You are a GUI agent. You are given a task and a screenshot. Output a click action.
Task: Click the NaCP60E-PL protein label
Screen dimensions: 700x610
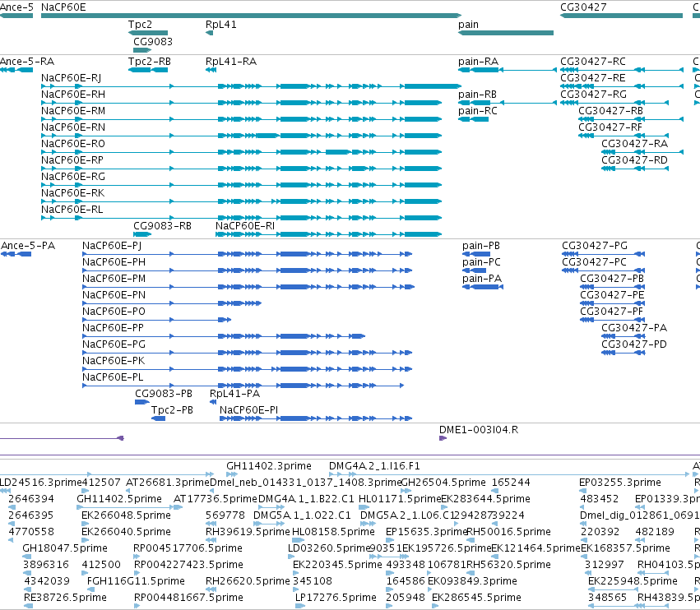113,377
